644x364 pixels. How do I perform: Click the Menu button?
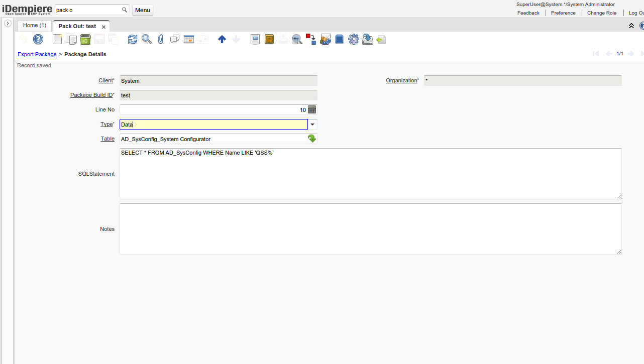[143, 10]
